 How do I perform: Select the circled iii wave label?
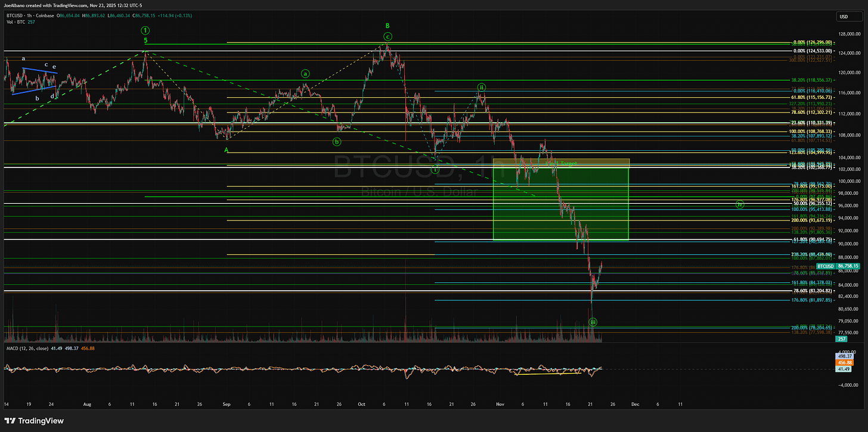click(x=593, y=322)
